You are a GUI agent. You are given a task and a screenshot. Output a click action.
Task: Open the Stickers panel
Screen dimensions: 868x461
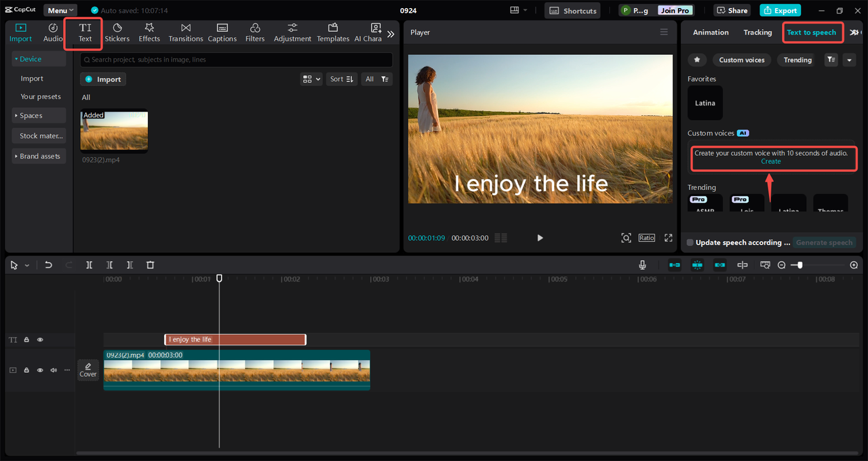pos(117,32)
